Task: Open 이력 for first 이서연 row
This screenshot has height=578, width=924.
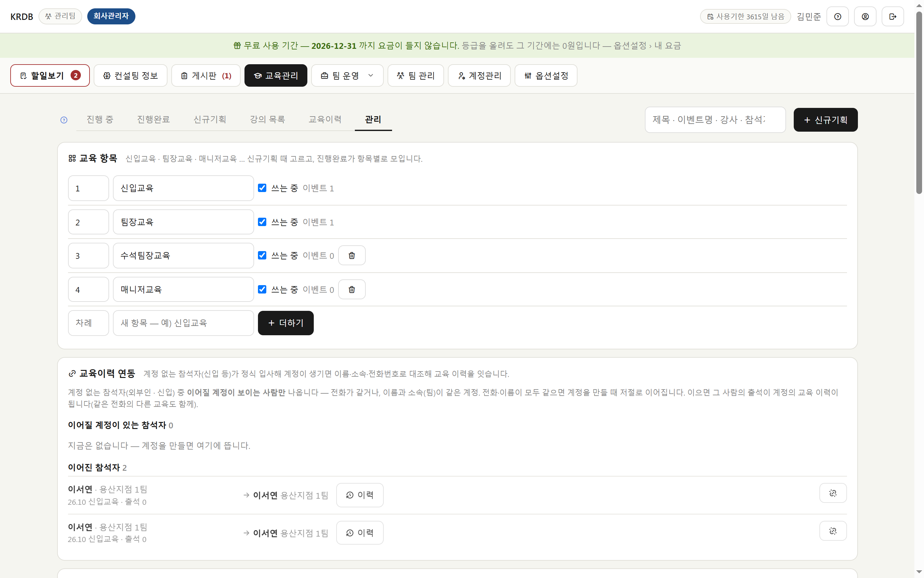Action: coord(360,495)
